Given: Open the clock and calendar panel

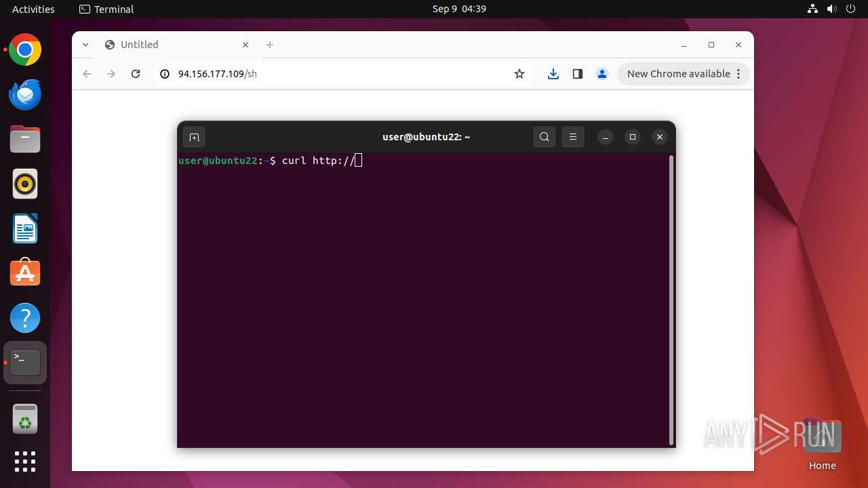Looking at the screenshot, I should pos(459,9).
